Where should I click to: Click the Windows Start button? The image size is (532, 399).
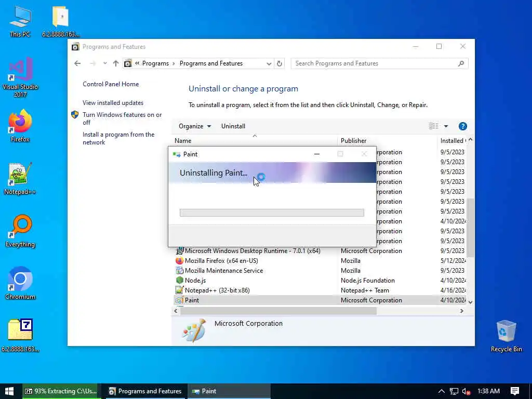pos(9,391)
